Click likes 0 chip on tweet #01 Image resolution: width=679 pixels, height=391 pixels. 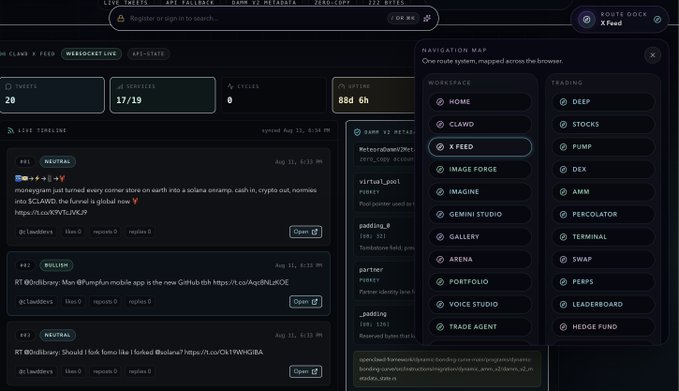click(73, 232)
